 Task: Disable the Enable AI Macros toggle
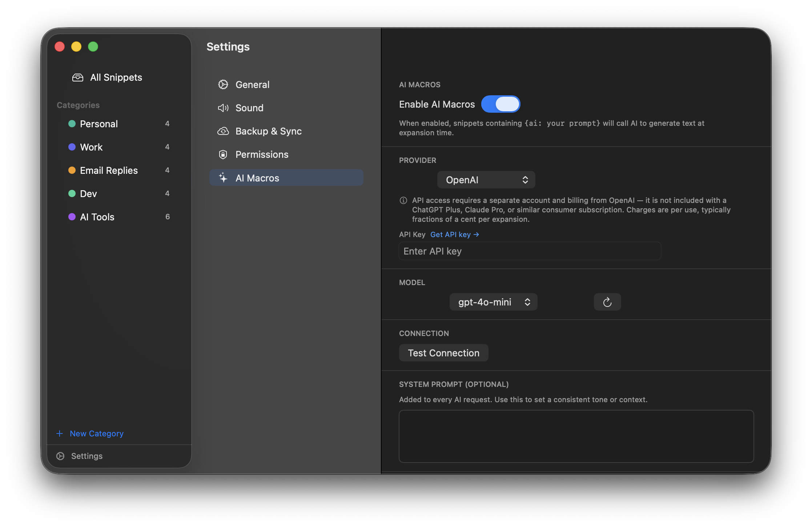pos(501,104)
